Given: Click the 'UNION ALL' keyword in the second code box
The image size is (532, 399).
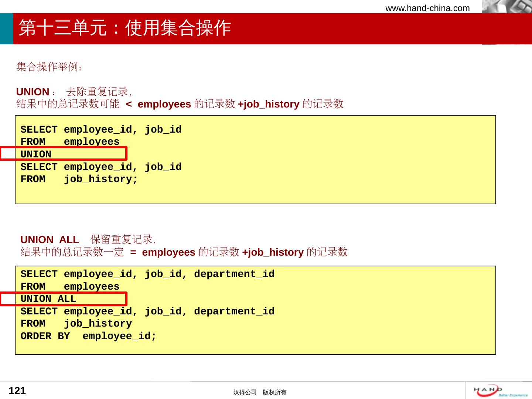Looking at the screenshot, I should [48, 299].
